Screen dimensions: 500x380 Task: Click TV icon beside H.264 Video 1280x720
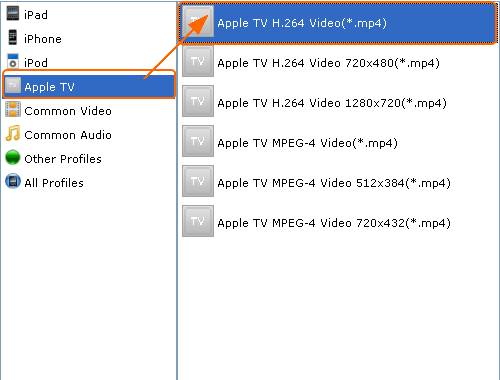point(198,101)
